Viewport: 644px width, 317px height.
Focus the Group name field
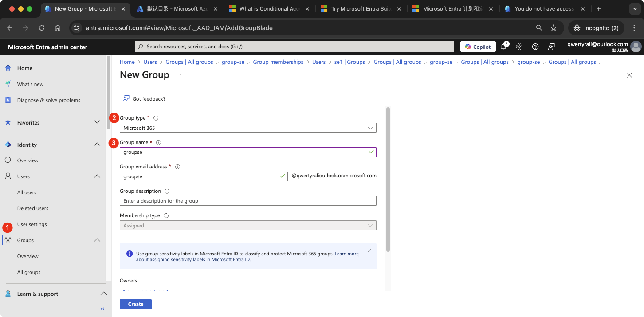pos(248,152)
